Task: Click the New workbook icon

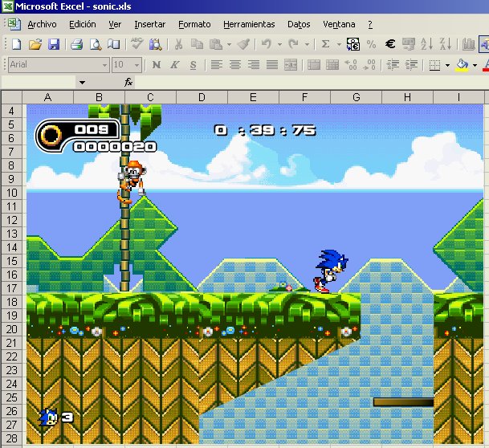Action: (x=17, y=44)
